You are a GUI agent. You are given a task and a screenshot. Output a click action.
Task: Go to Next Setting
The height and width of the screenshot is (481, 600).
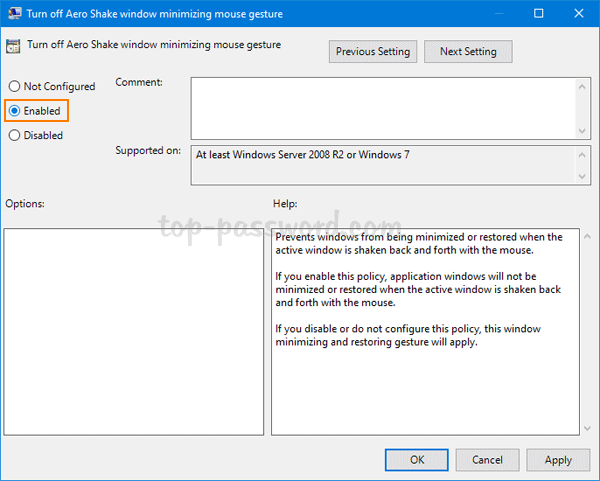[x=467, y=51]
